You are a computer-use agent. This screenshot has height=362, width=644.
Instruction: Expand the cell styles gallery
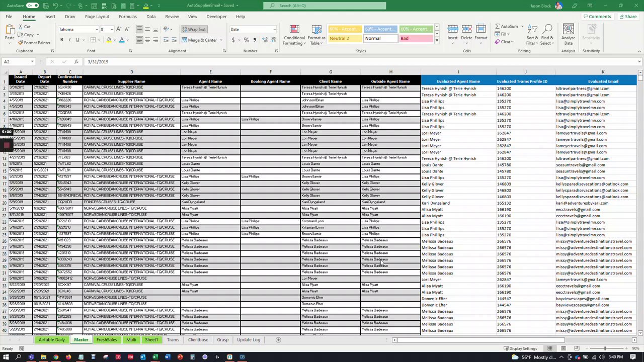(437, 40)
